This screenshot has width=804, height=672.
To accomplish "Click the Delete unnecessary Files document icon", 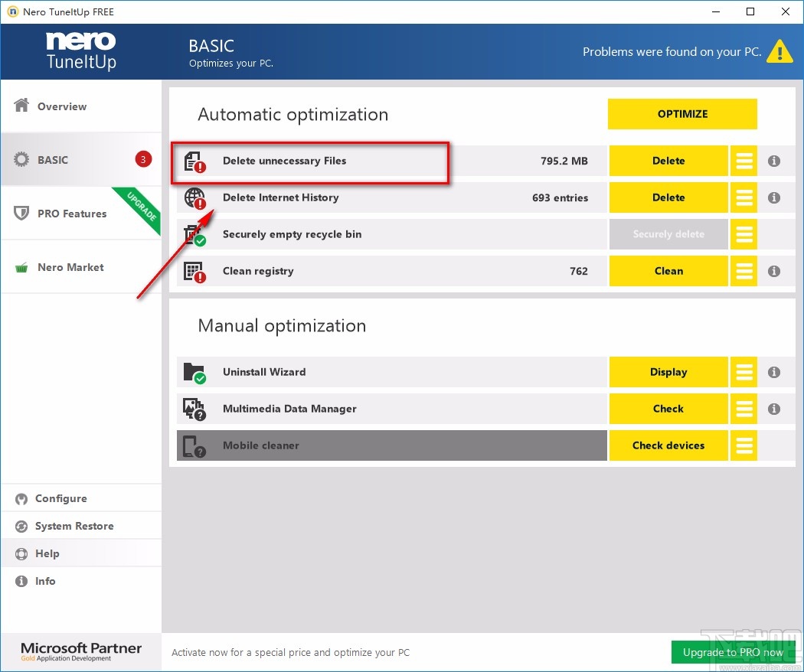I will pyautogui.click(x=194, y=161).
